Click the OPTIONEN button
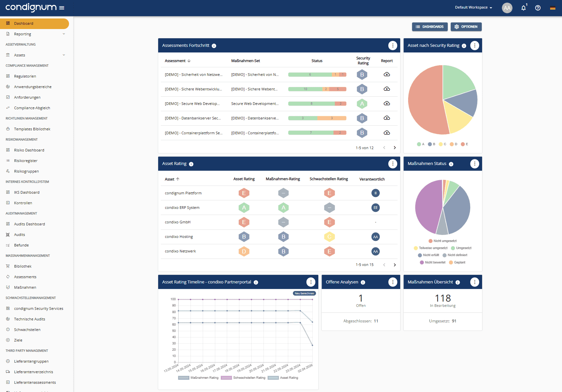The height and width of the screenshot is (392, 562). point(466,27)
